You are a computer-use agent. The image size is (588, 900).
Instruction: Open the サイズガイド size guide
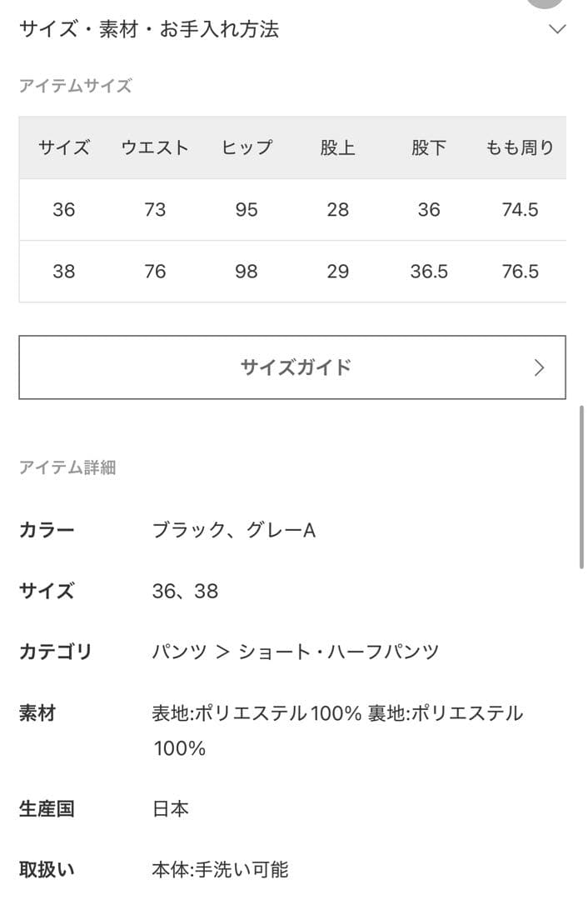coord(294,367)
